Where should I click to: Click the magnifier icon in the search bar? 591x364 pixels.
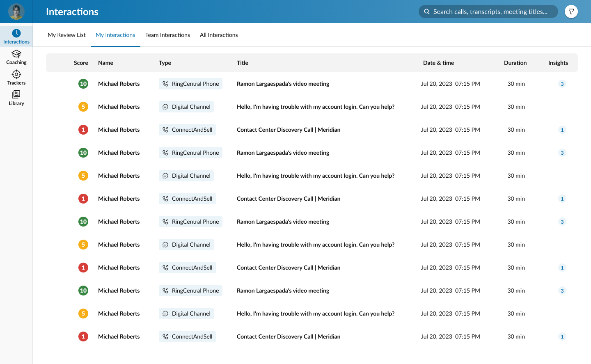[x=427, y=11]
